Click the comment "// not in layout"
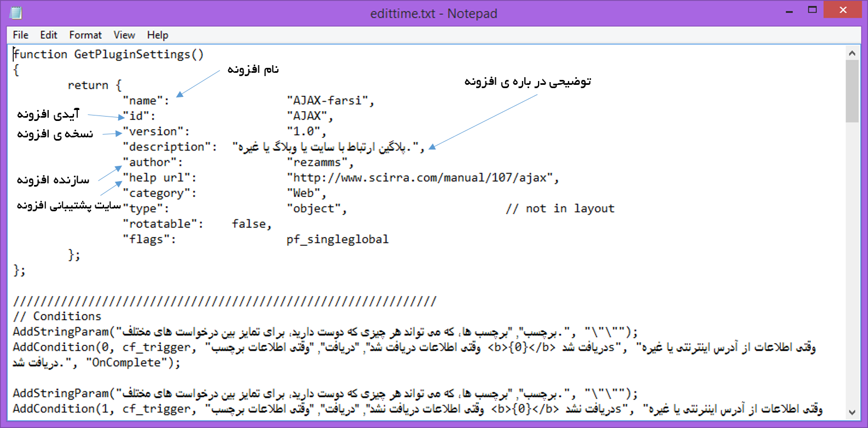This screenshot has width=868, height=428. 560,209
